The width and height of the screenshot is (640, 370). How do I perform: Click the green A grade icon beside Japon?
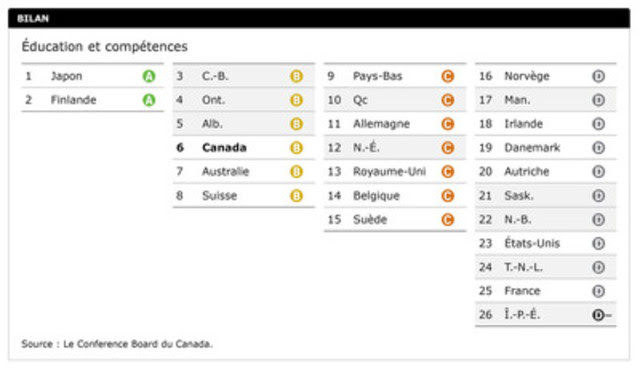click(149, 76)
